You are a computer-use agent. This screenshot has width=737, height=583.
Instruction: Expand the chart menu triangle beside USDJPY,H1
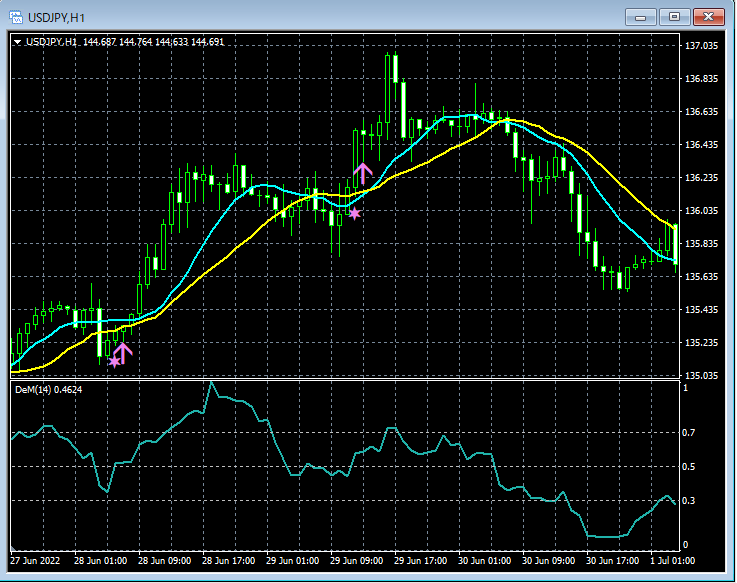click(x=17, y=42)
